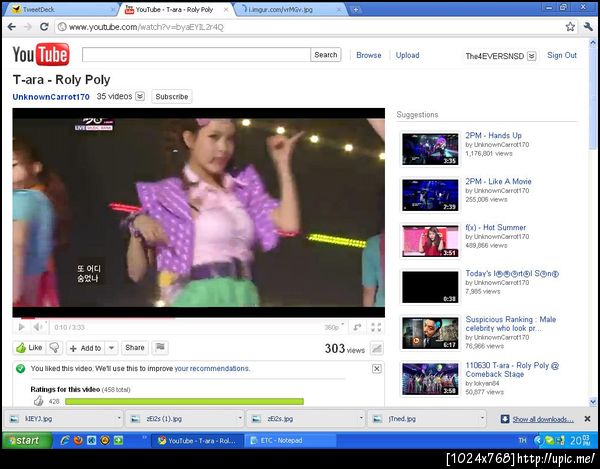Reload the page with refresh icon

coord(44,27)
